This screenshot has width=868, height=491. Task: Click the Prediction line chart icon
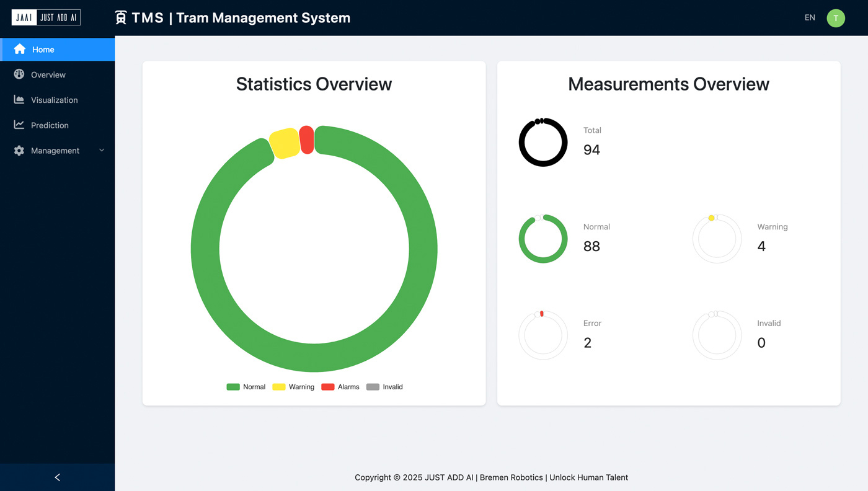coord(19,125)
